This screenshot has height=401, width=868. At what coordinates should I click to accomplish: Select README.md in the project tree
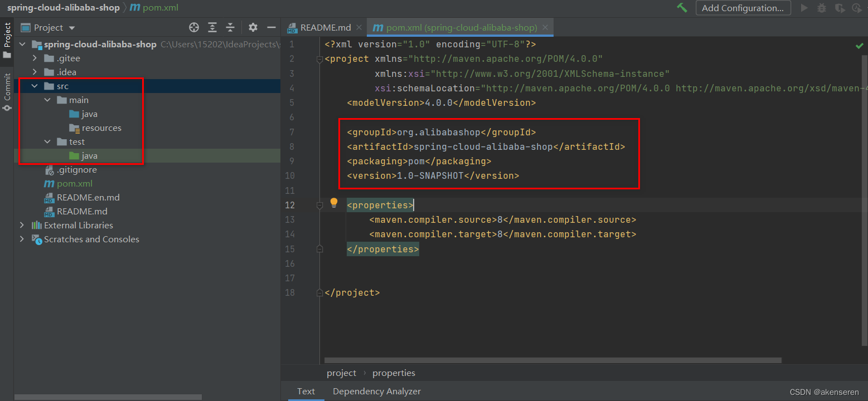coord(75,212)
